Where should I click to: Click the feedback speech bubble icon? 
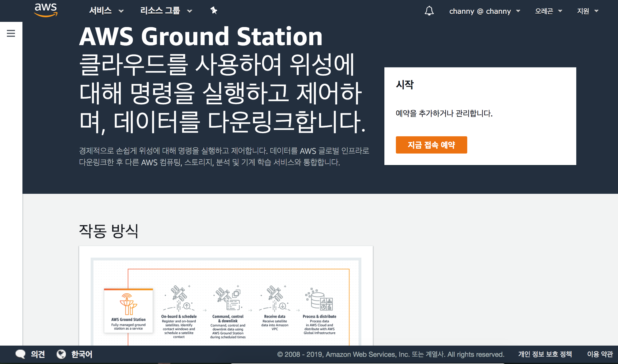[x=20, y=354]
